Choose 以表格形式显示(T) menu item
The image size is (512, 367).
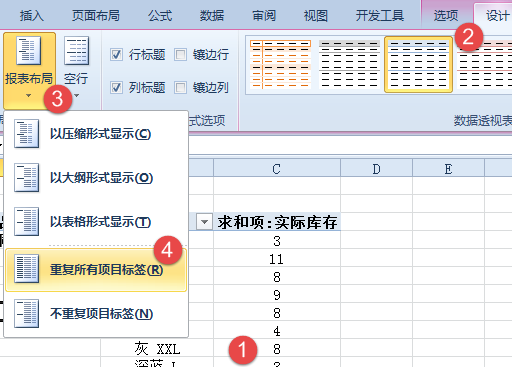[x=96, y=222]
